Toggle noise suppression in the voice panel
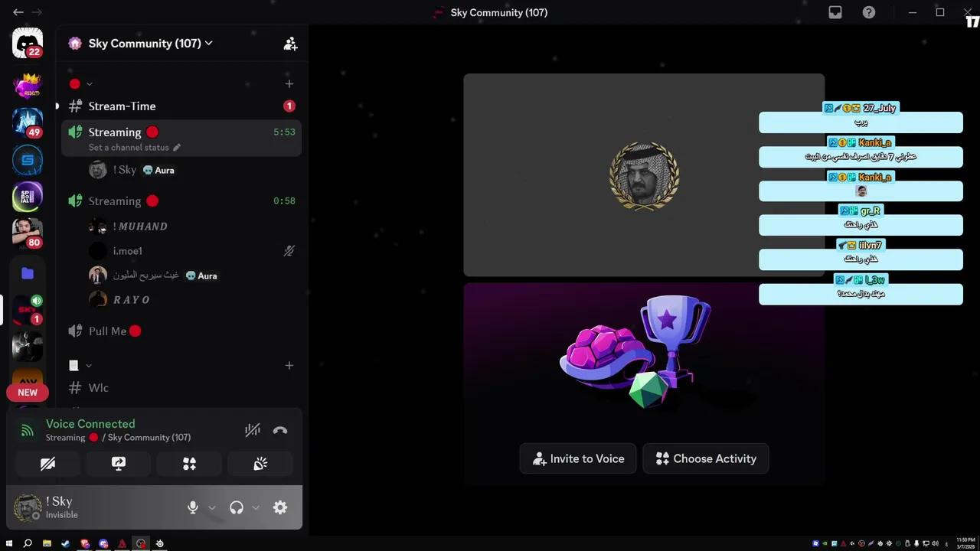The width and height of the screenshot is (980, 551). pos(253,430)
